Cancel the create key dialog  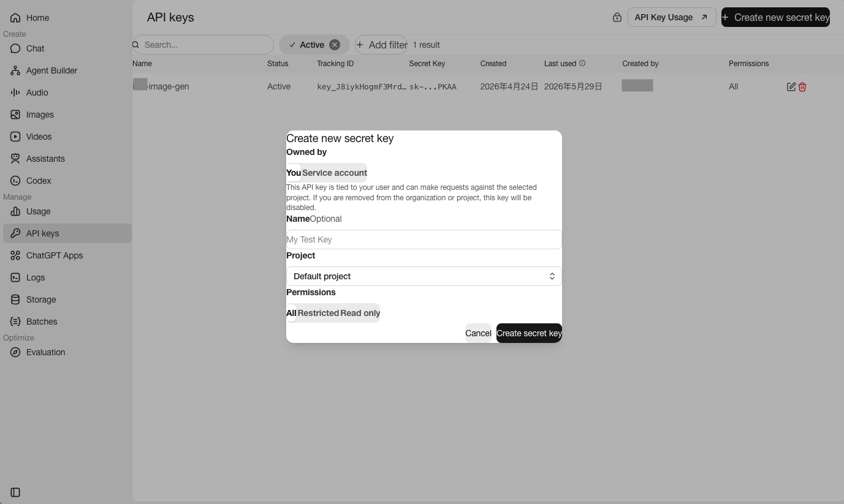[478, 333]
